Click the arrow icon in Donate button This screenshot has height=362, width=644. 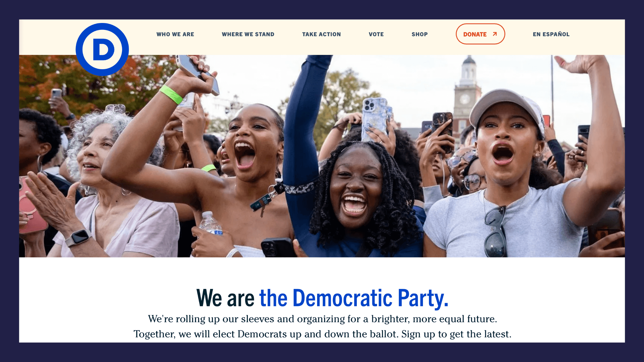495,34
